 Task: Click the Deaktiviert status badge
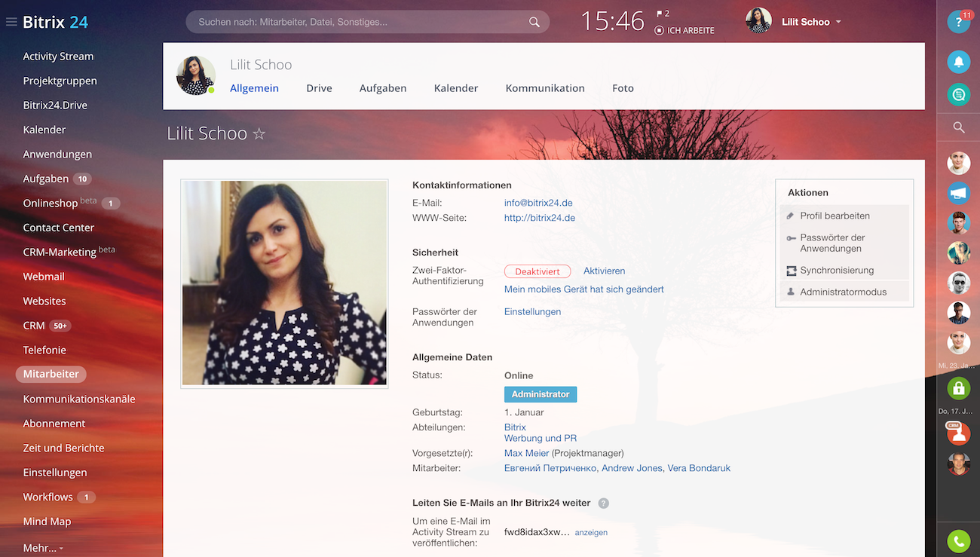(x=537, y=271)
